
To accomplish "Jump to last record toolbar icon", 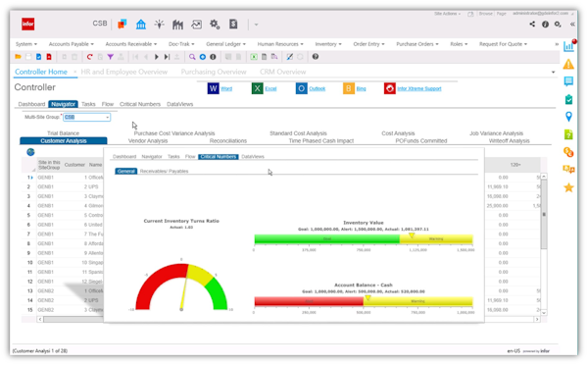I will (x=167, y=57).
